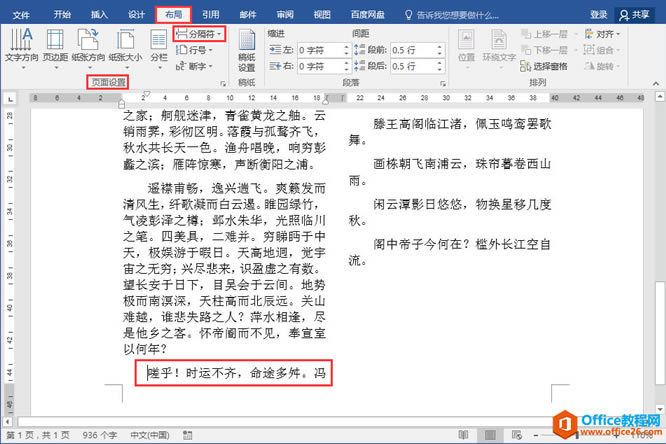Increase left indent with the stepper
Screen dimensions: 666x444
[347, 47]
